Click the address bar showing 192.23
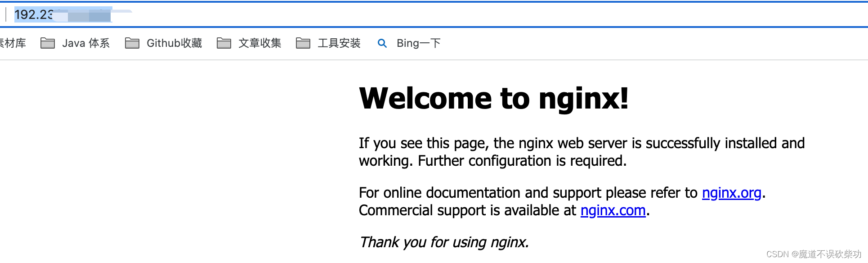Viewport: 868px width, 263px height. pos(434,14)
